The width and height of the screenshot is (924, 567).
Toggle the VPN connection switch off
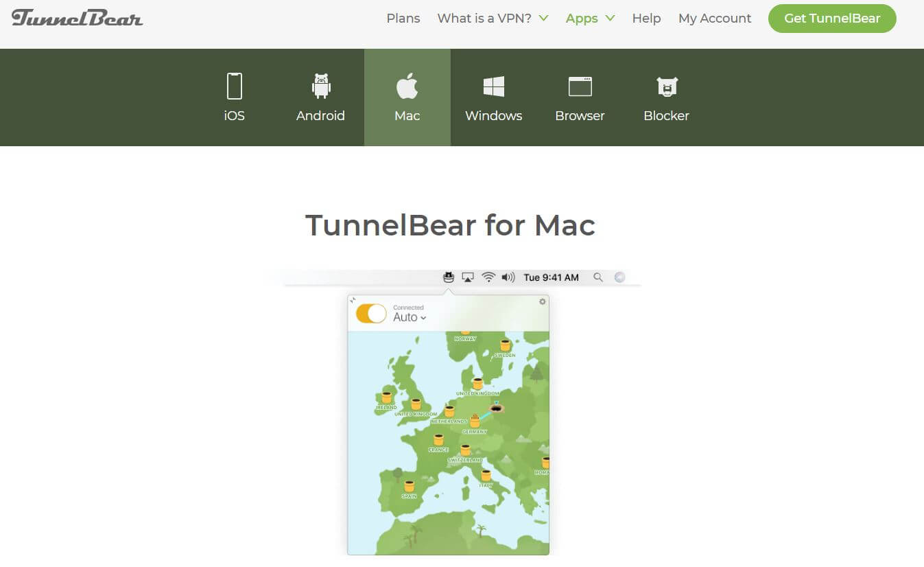click(371, 314)
